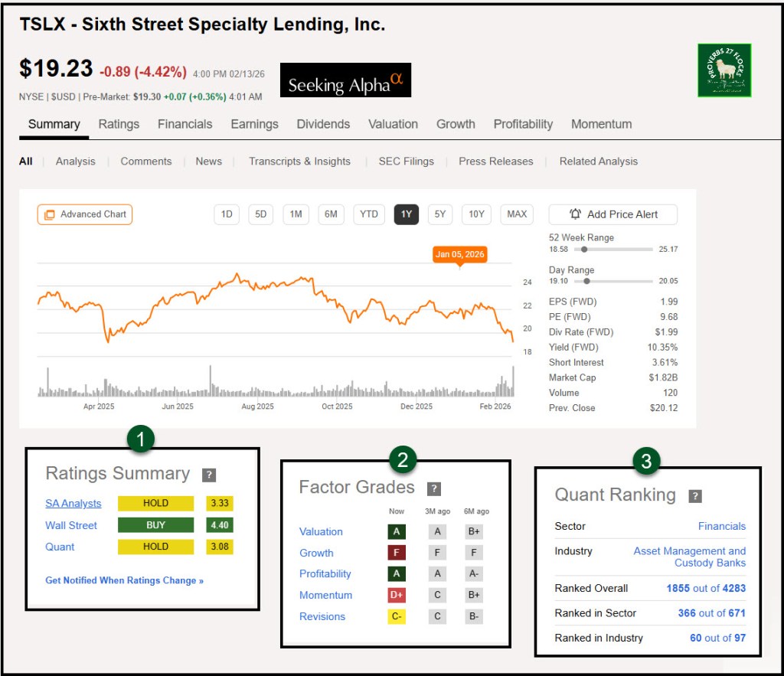Click Get Notified When Ratings Change
The width and height of the screenshot is (784, 676).
coord(124,580)
